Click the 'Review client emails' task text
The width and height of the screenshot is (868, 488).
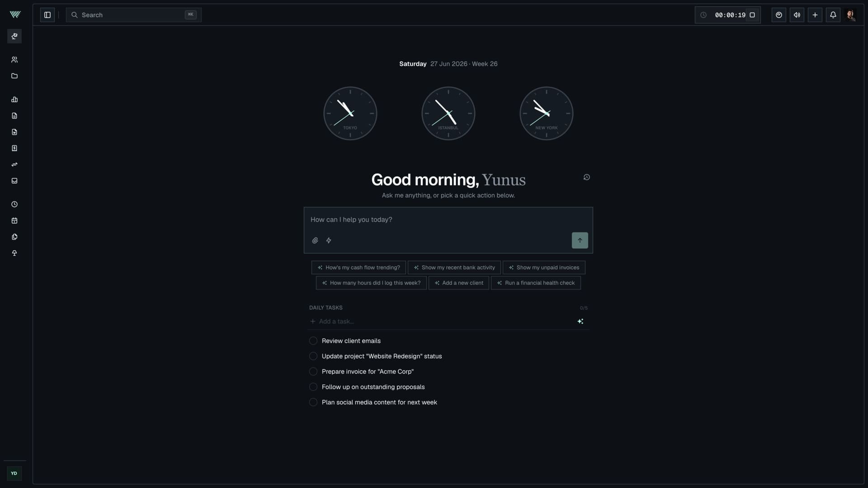[351, 341]
